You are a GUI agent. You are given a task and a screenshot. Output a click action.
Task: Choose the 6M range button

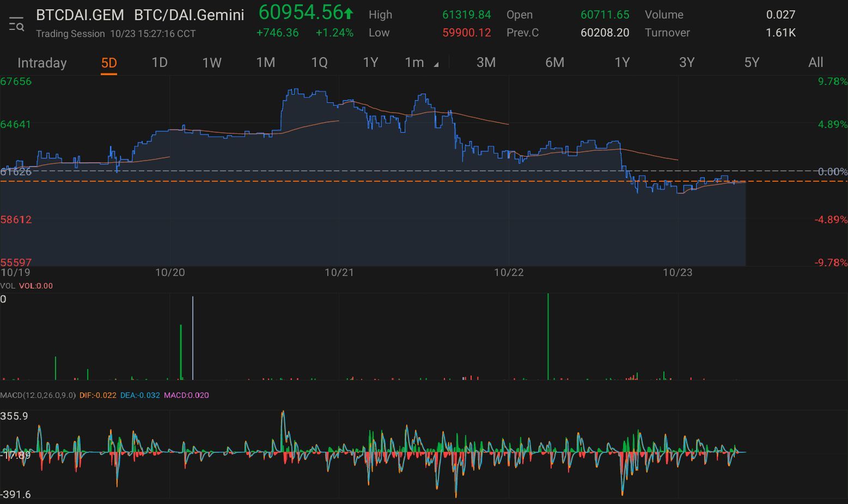click(554, 63)
